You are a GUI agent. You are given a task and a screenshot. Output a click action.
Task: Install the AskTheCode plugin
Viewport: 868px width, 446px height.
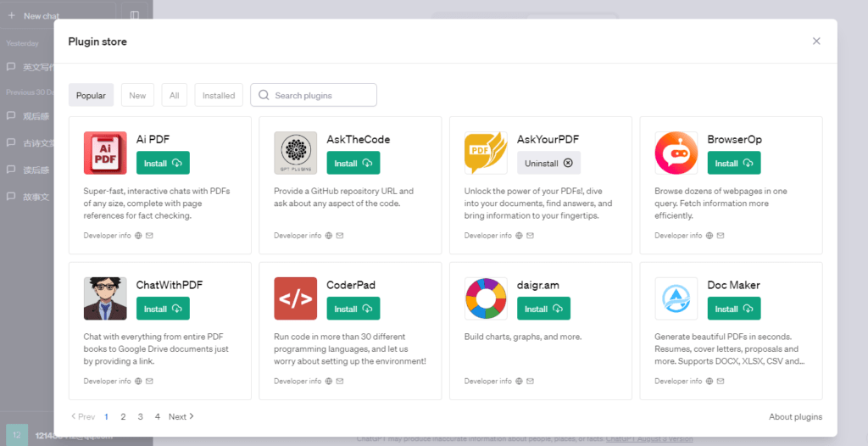[353, 163]
